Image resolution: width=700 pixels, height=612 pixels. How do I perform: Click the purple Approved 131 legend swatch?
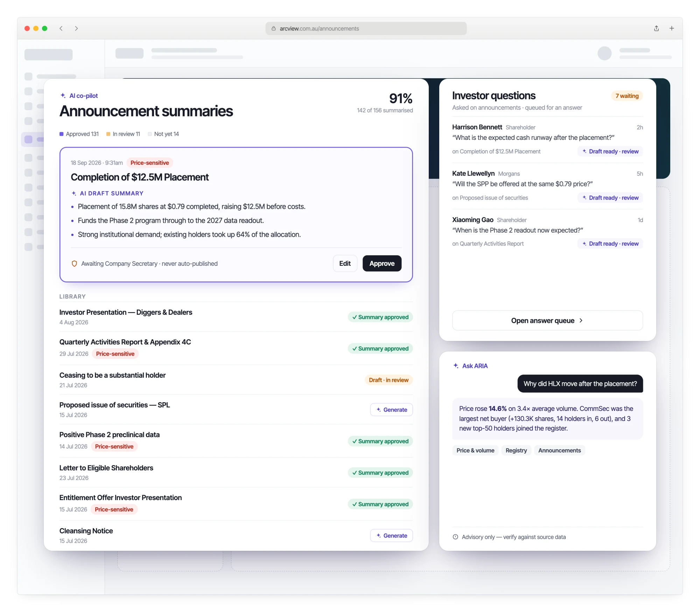[x=62, y=134]
